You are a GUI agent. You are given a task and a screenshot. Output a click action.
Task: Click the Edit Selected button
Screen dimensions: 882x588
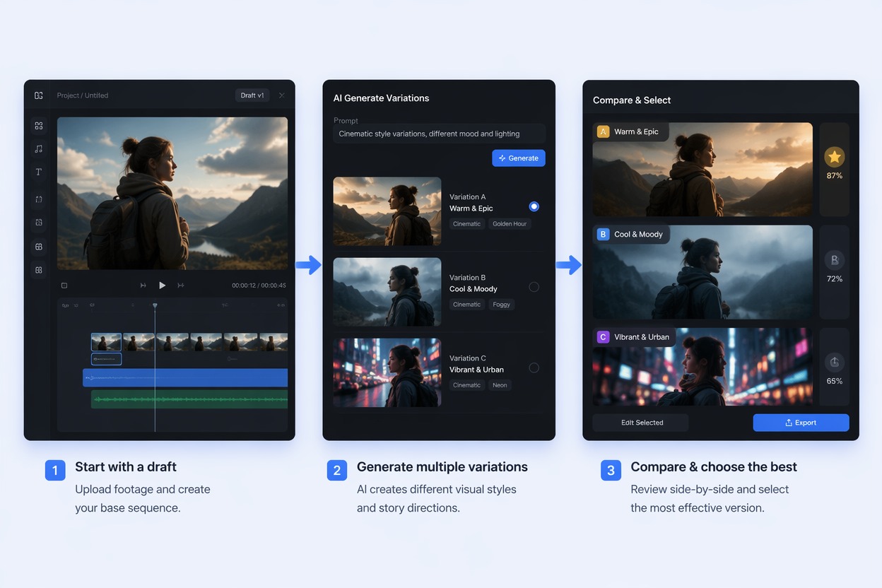[642, 423]
